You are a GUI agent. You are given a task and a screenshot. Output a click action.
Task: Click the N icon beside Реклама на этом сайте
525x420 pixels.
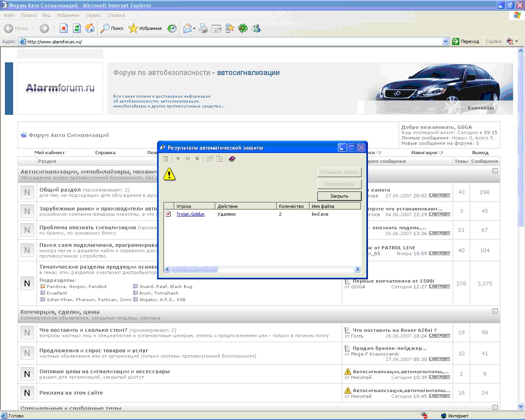point(27,393)
